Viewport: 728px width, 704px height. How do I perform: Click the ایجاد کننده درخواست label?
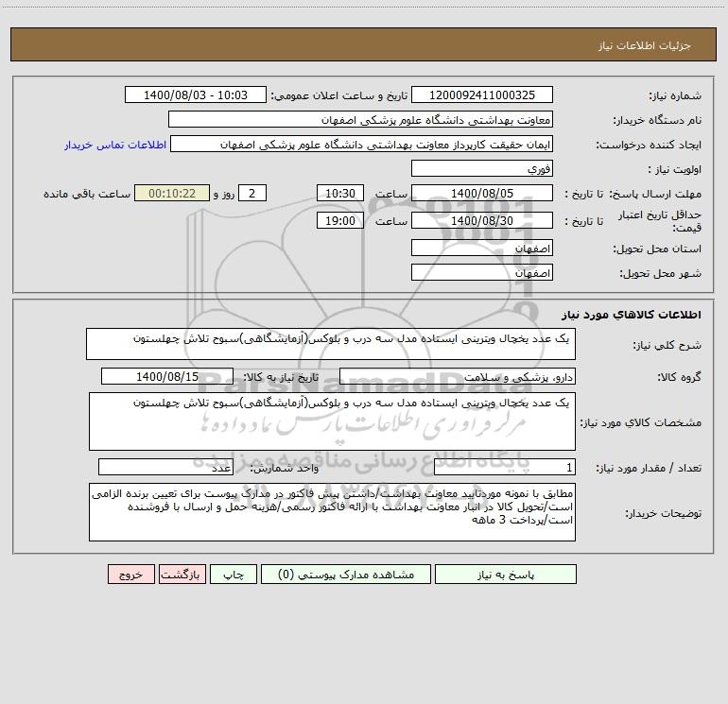[649, 146]
